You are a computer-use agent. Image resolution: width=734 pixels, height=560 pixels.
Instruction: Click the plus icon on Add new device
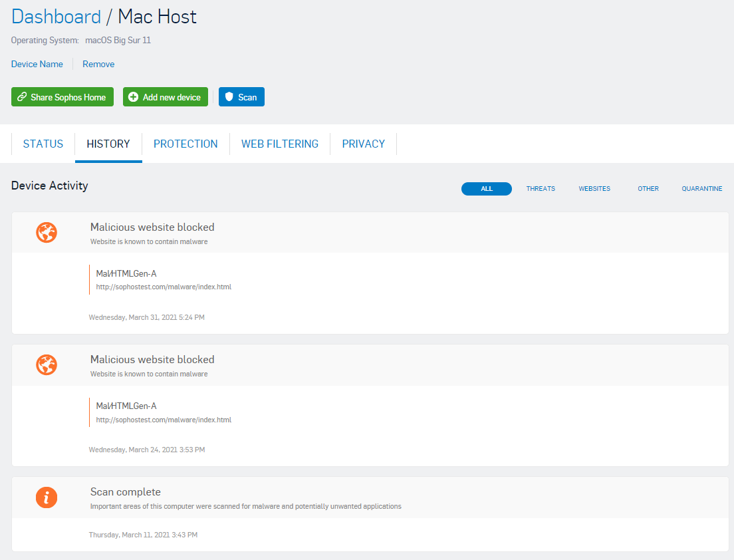coord(134,97)
